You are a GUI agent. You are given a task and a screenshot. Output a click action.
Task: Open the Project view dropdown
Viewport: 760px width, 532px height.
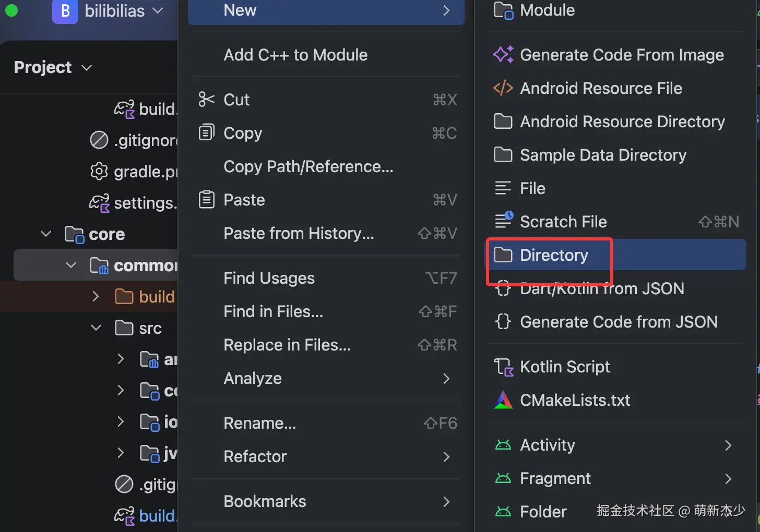(53, 67)
